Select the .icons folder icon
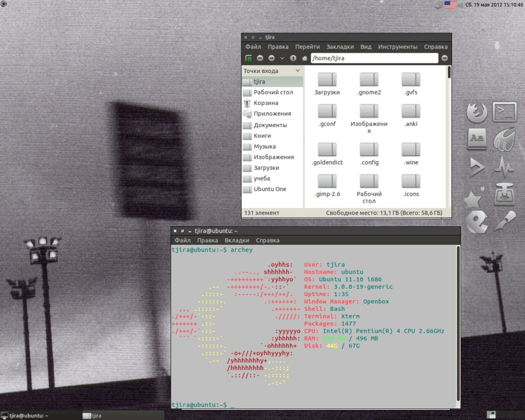The width and height of the screenshot is (525, 420). pyautogui.click(x=411, y=181)
